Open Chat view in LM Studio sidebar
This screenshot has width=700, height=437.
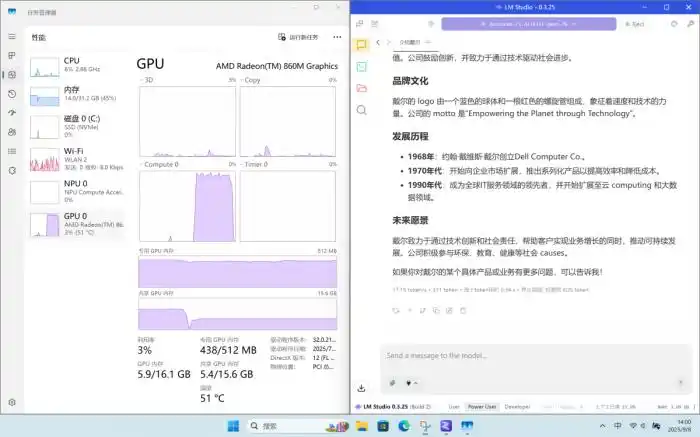pos(362,45)
